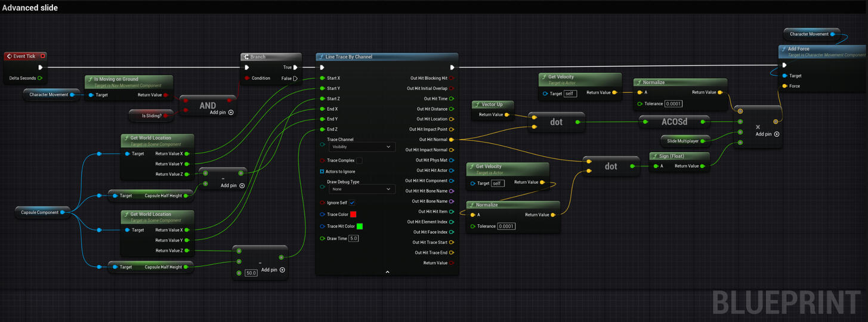Screen dimensions: 868x322
Task: Open the Draw Debug Type dropdown
Action: click(x=362, y=189)
